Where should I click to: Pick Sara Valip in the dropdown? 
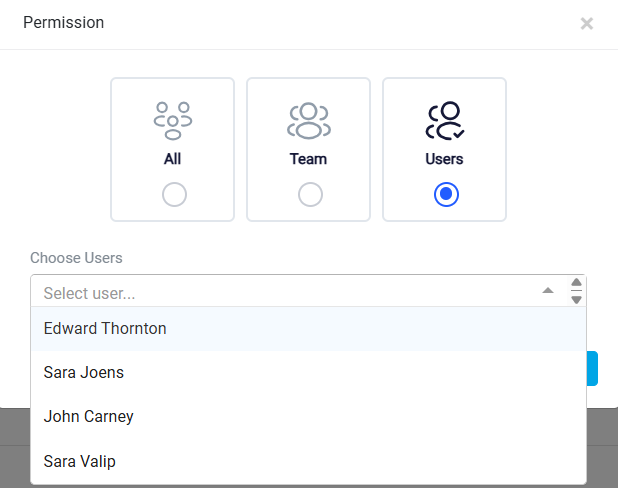(308, 461)
